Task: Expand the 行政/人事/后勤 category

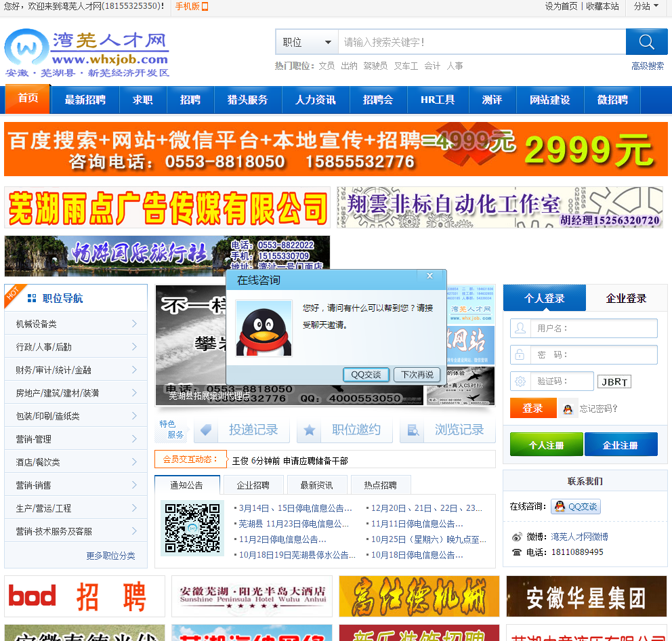Action: pos(76,347)
